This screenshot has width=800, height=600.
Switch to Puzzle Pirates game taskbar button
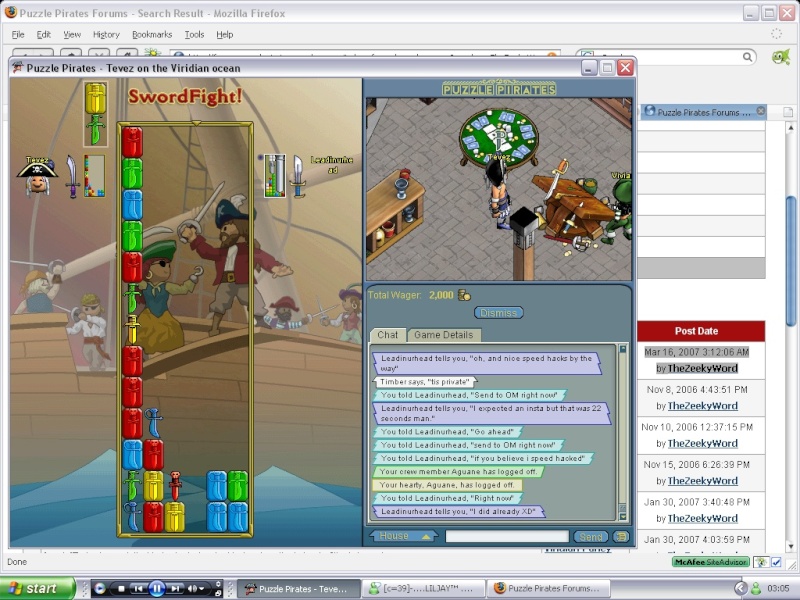(297, 588)
